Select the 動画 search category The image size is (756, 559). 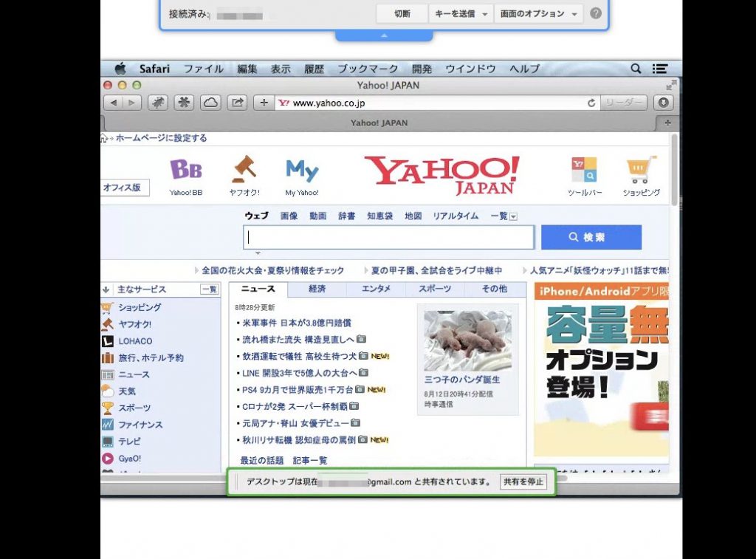pos(317,216)
